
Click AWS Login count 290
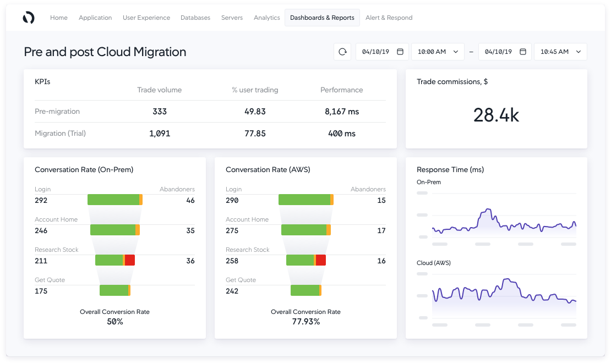click(232, 201)
